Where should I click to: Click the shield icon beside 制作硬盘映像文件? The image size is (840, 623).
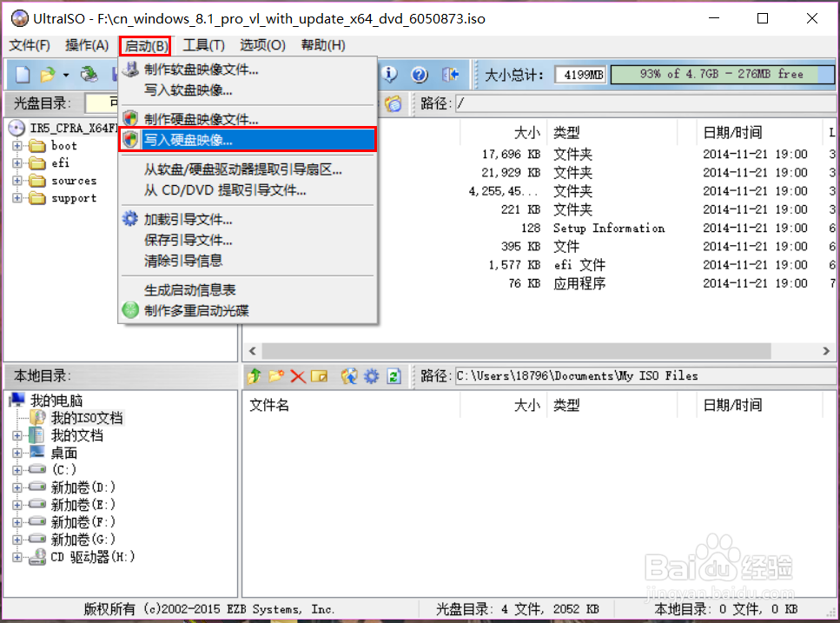point(130,118)
